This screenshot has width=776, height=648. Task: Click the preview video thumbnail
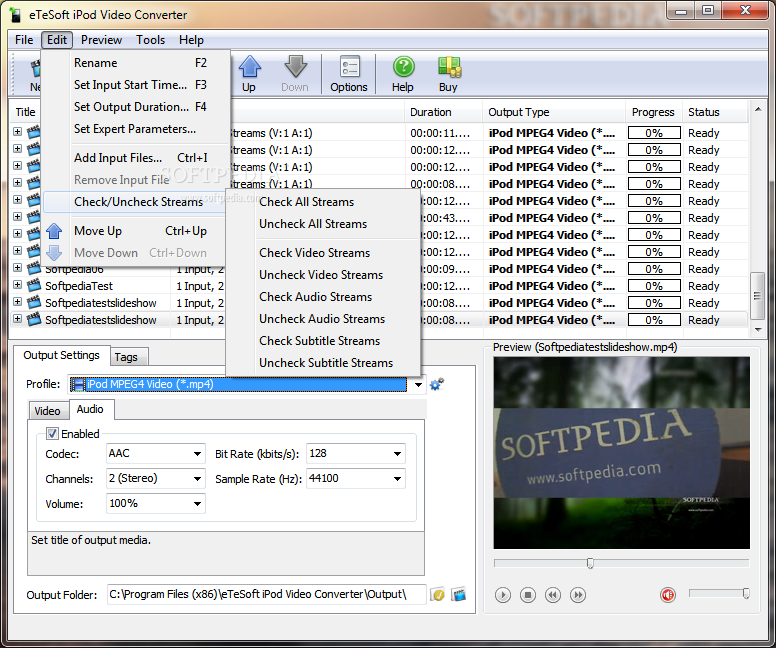click(622, 452)
